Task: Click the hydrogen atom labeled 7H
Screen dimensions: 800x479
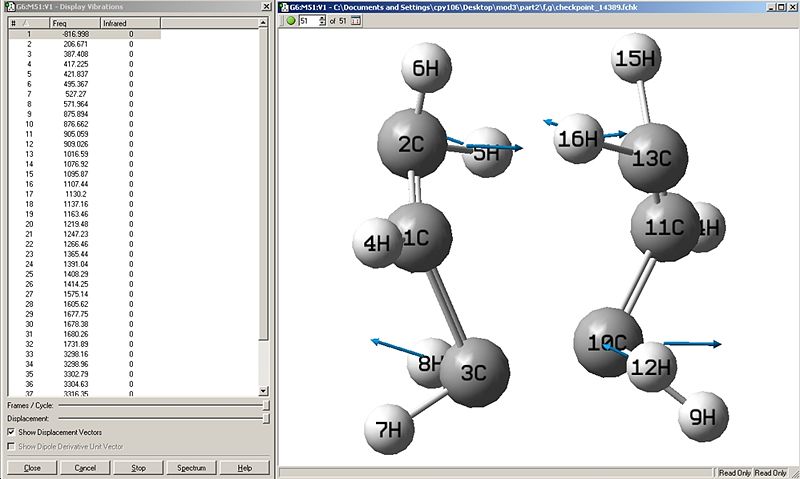Action: tap(389, 430)
